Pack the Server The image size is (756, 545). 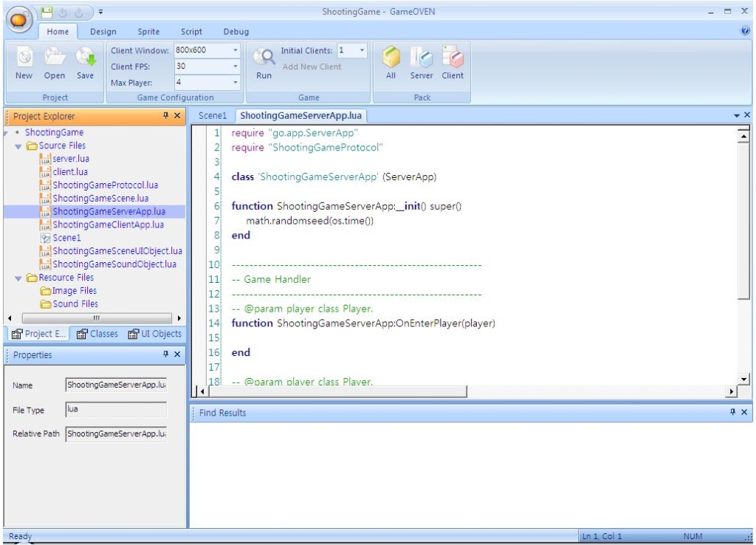[x=422, y=63]
